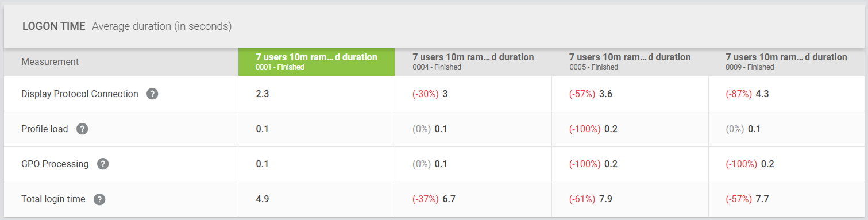
Task: Click the GPO Processing row label
Action: pyautogui.click(x=55, y=164)
